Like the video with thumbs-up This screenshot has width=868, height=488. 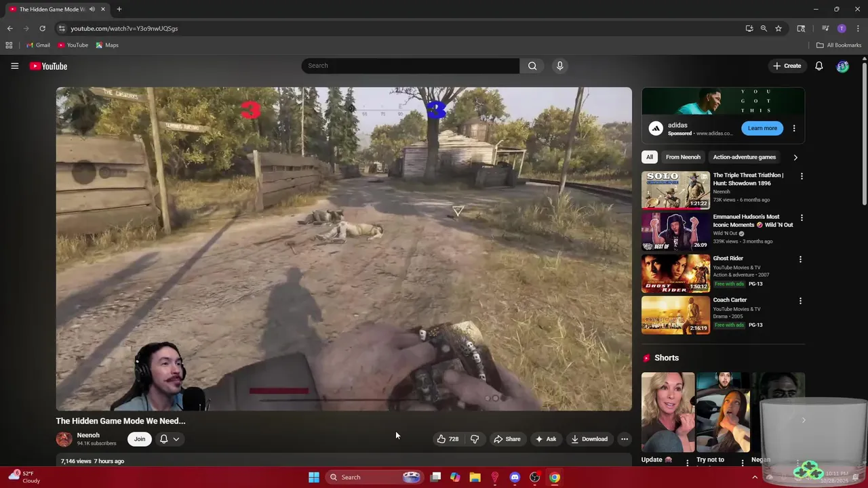pos(448,439)
